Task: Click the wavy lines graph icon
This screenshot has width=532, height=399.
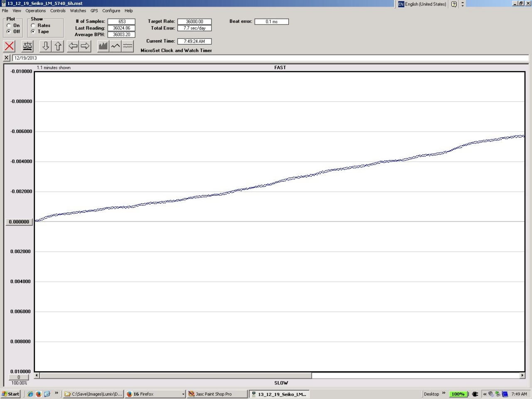Action: [x=128, y=46]
